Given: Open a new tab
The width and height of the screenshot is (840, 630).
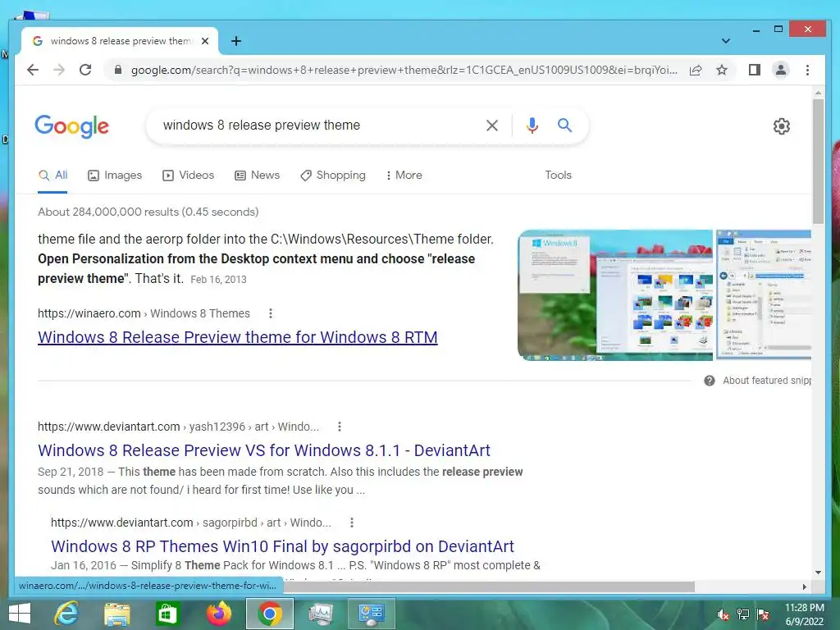Looking at the screenshot, I should click(236, 41).
